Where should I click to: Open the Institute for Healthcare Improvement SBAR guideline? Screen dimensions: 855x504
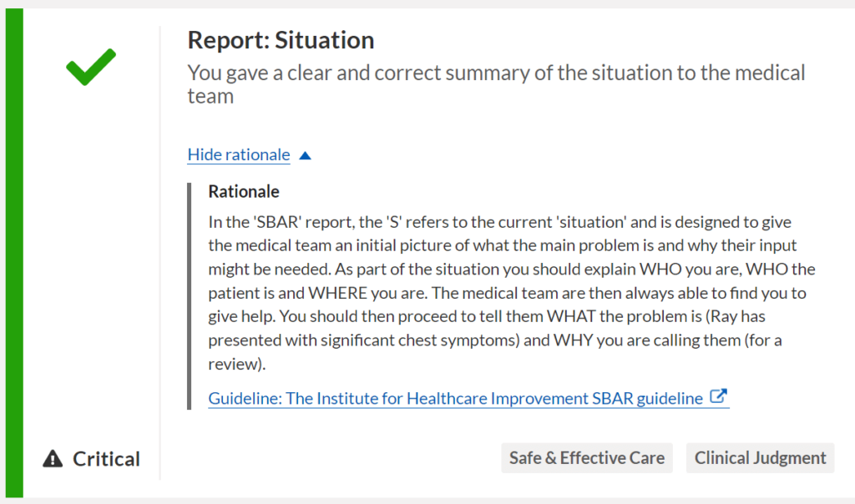[455, 399]
